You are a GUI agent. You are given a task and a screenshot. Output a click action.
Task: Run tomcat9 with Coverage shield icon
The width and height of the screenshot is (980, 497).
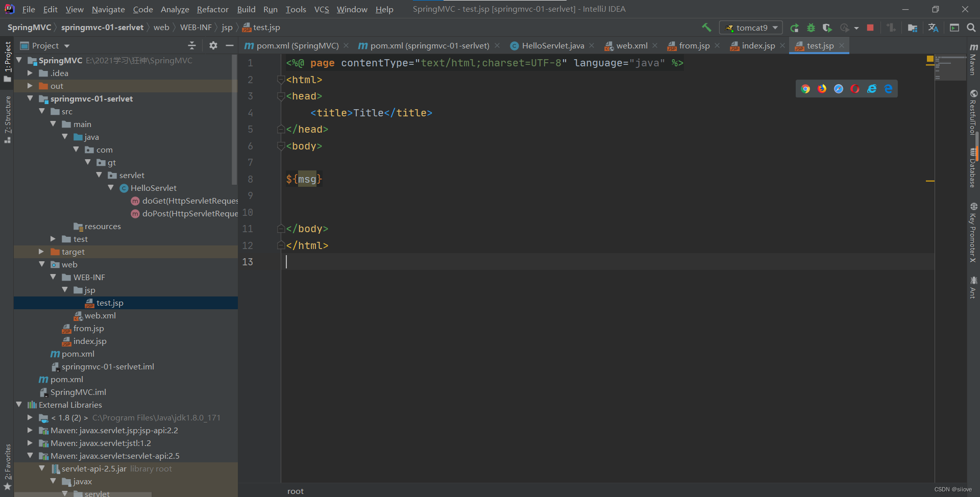point(827,28)
